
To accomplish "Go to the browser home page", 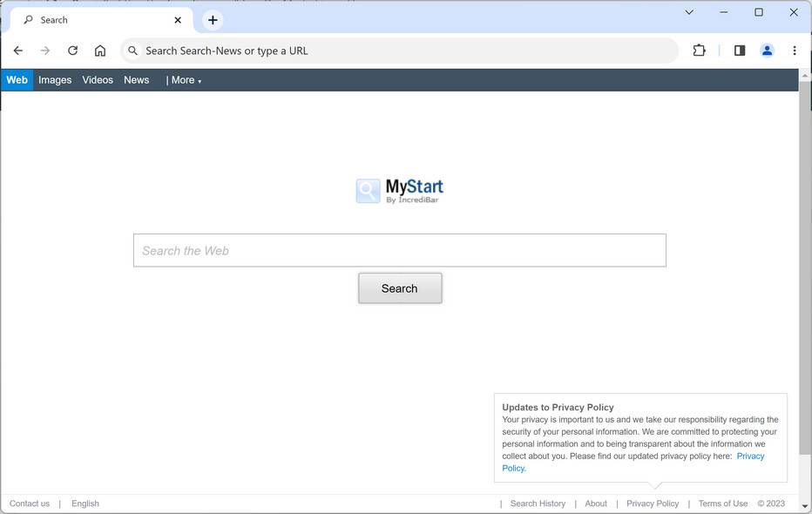I will pos(99,50).
